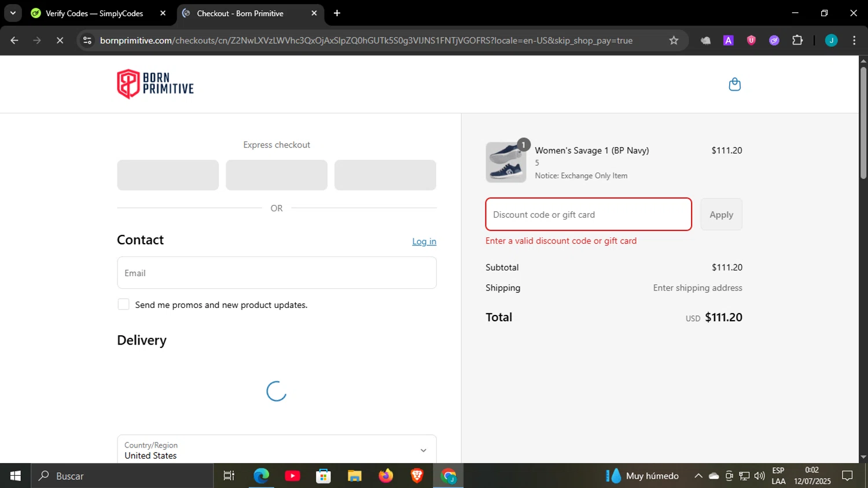
Task: Focus the Discount code or gift card field
Action: [589, 214]
